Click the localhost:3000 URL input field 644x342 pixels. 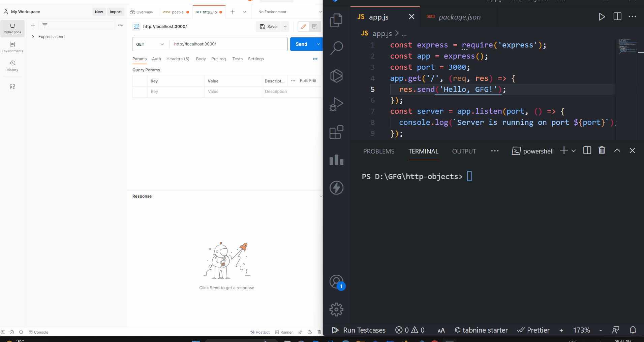(228, 44)
